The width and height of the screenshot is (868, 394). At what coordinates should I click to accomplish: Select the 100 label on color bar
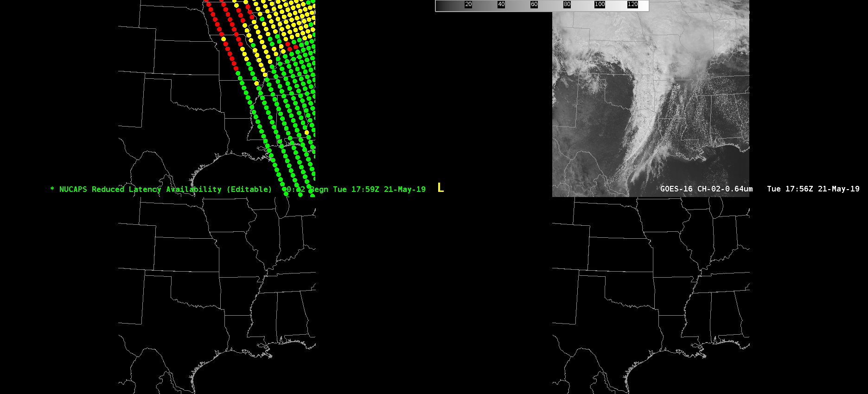point(600,4)
